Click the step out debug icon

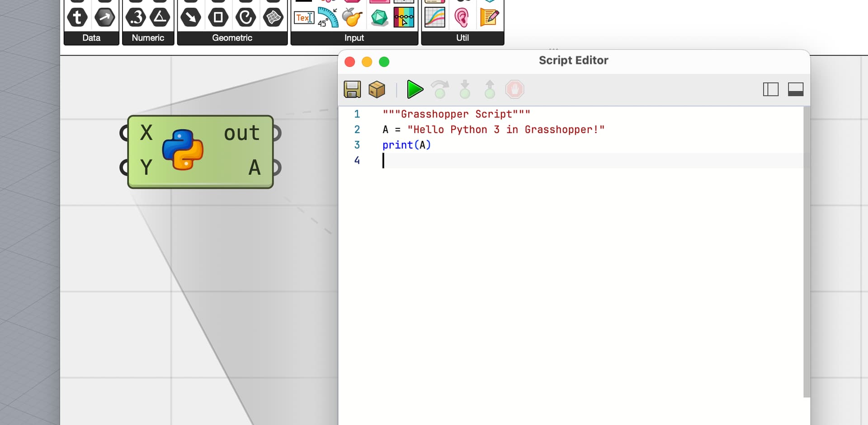click(490, 89)
